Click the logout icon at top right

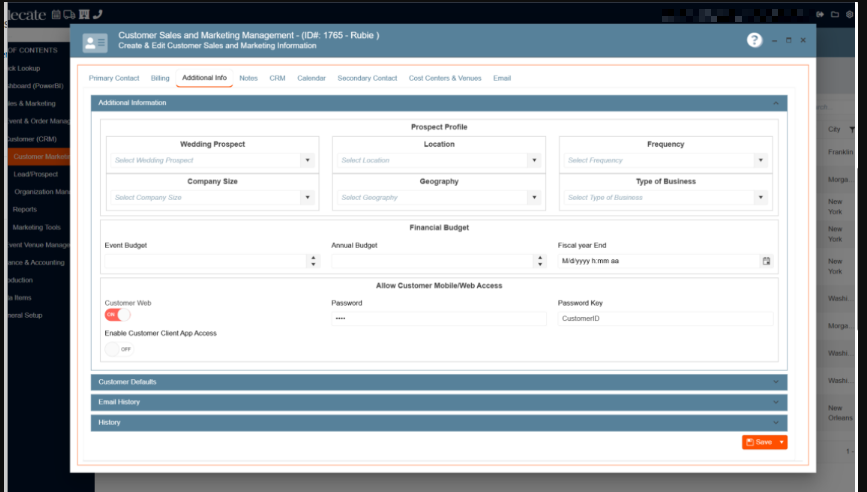pos(821,14)
